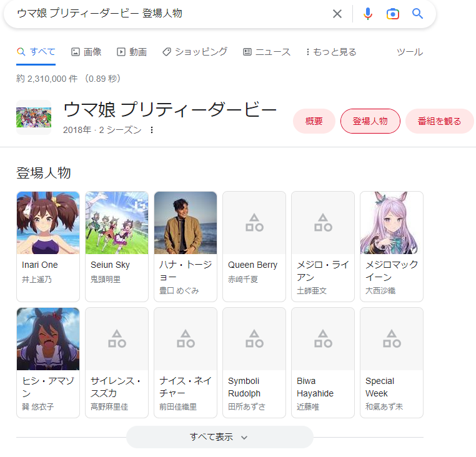The width and height of the screenshot is (476, 457).
Task: Open the Inari One character image
Action: point(48,223)
